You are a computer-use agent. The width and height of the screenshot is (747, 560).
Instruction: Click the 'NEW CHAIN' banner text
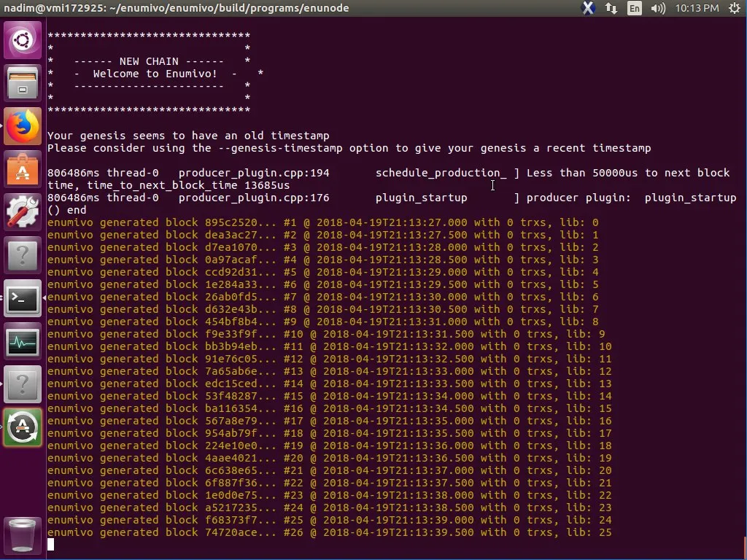coord(149,61)
